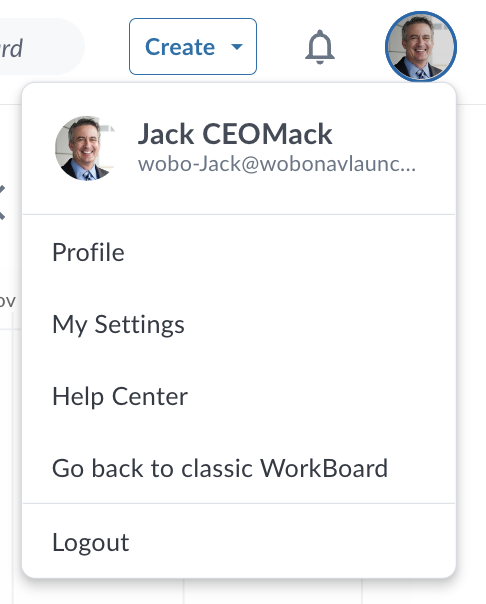The image size is (486, 604).
Task: Open the Profile menu entry
Action: pos(239,253)
